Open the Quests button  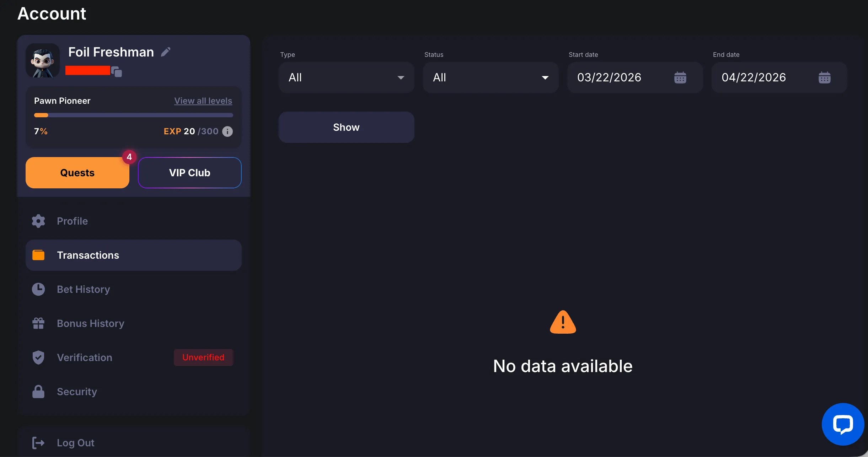point(77,173)
